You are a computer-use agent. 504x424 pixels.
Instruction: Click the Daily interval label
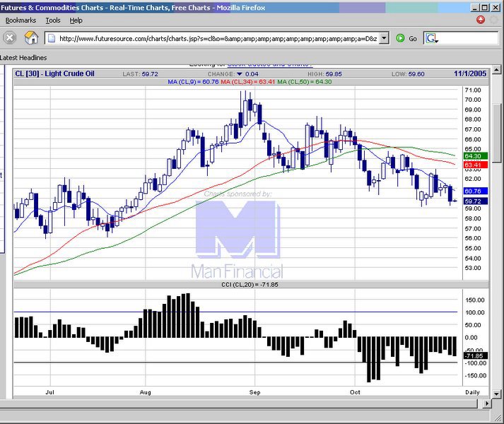click(x=472, y=392)
